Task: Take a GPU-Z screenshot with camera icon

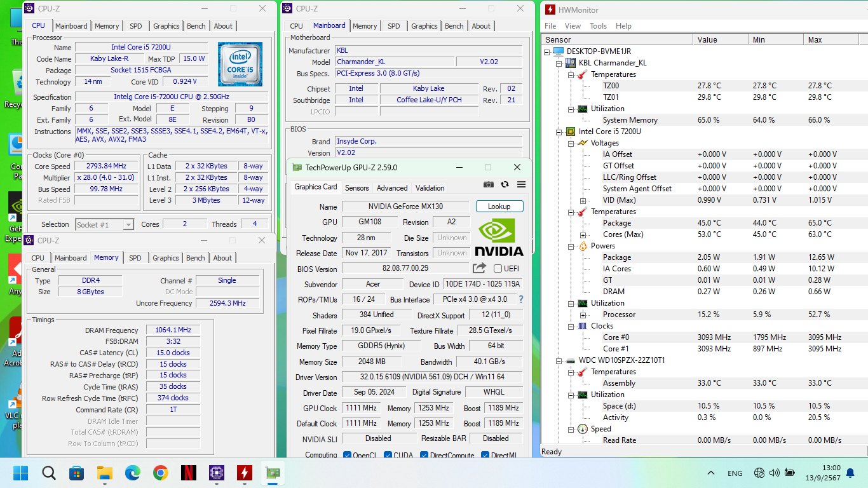Action: point(488,184)
